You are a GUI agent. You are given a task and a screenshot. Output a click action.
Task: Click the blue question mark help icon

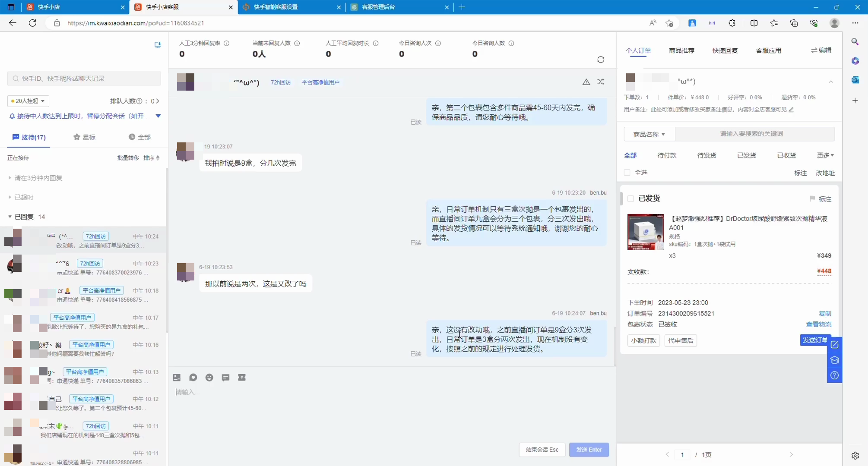[x=835, y=375]
